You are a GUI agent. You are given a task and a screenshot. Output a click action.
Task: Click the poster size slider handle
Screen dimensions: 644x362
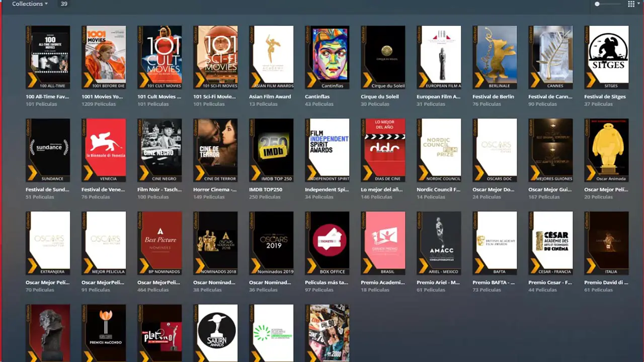point(597,4)
